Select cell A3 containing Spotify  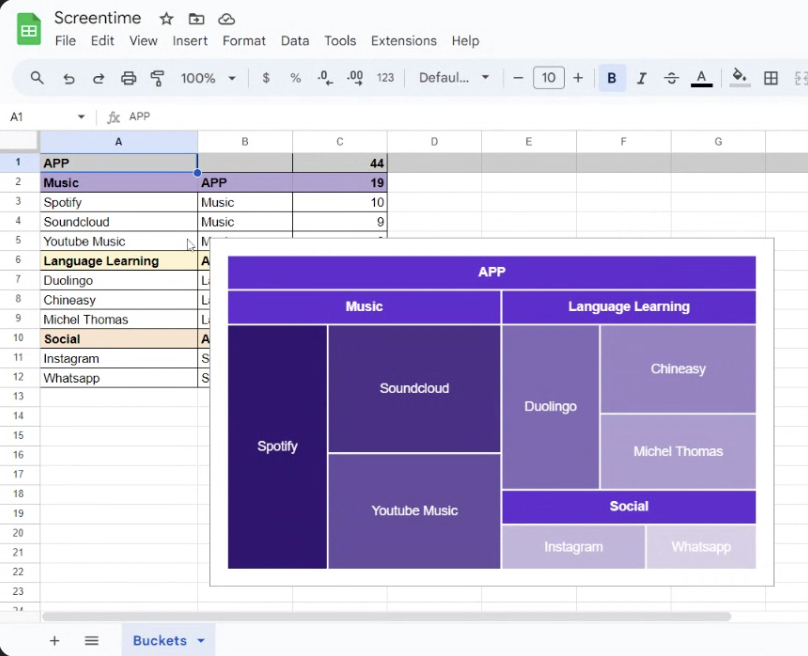(x=119, y=202)
